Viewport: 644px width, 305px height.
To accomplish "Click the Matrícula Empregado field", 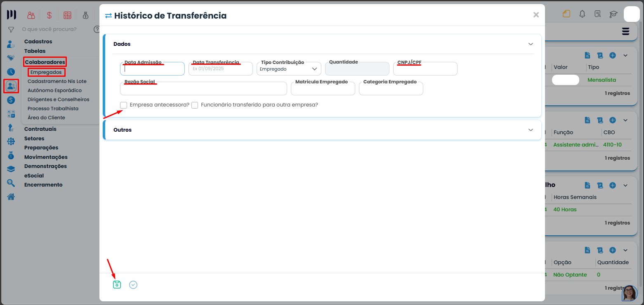I will (323, 89).
